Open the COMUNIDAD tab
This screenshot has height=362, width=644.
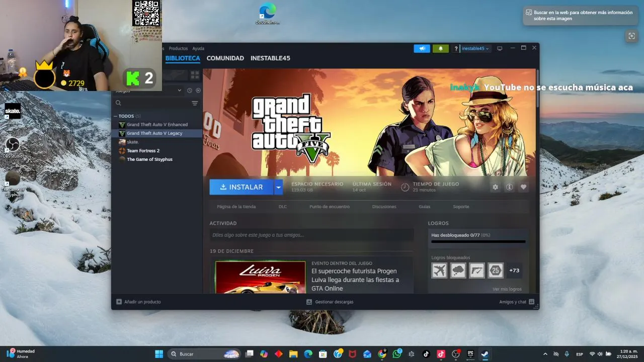(x=225, y=58)
